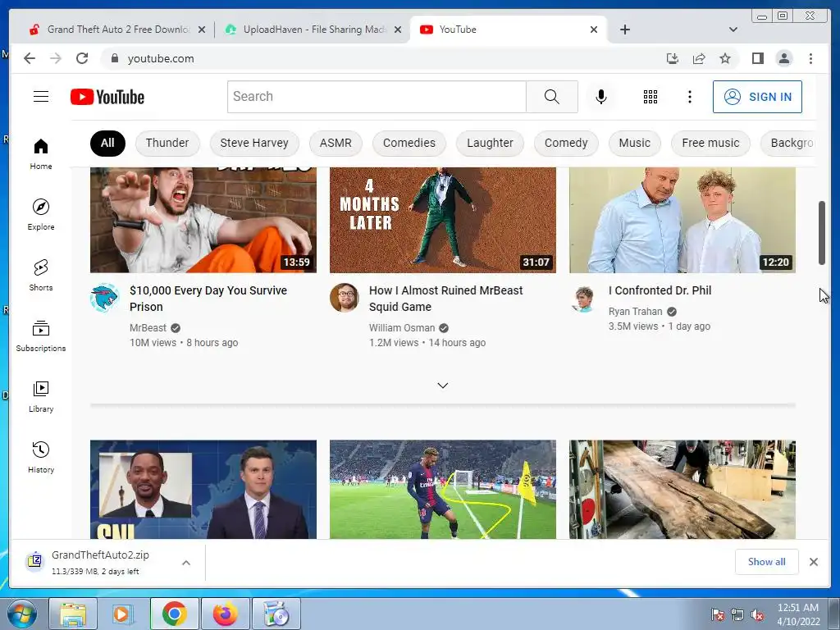Image resolution: width=840 pixels, height=630 pixels.
Task: Expand the tab search dropdown arrow
Action: pyautogui.click(x=733, y=30)
